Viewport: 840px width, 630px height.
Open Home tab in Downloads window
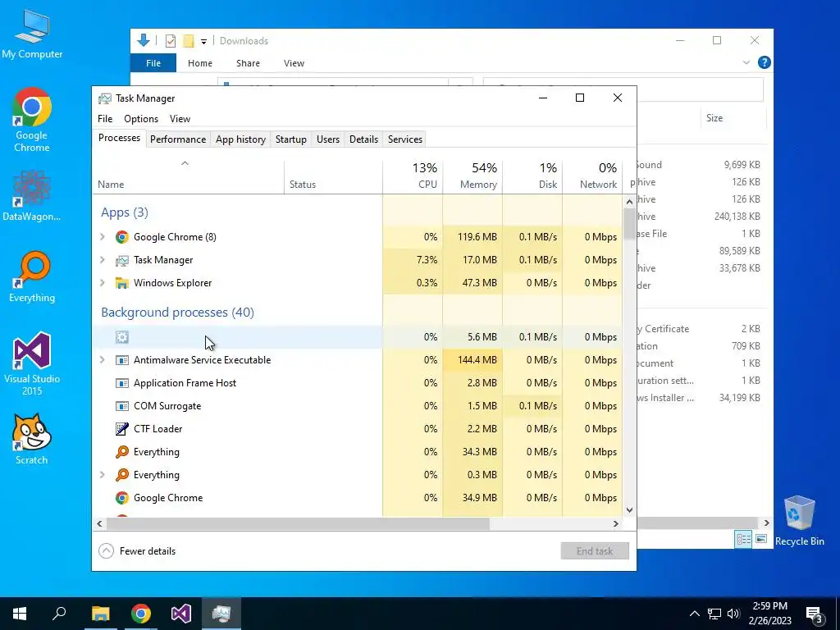pos(200,63)
